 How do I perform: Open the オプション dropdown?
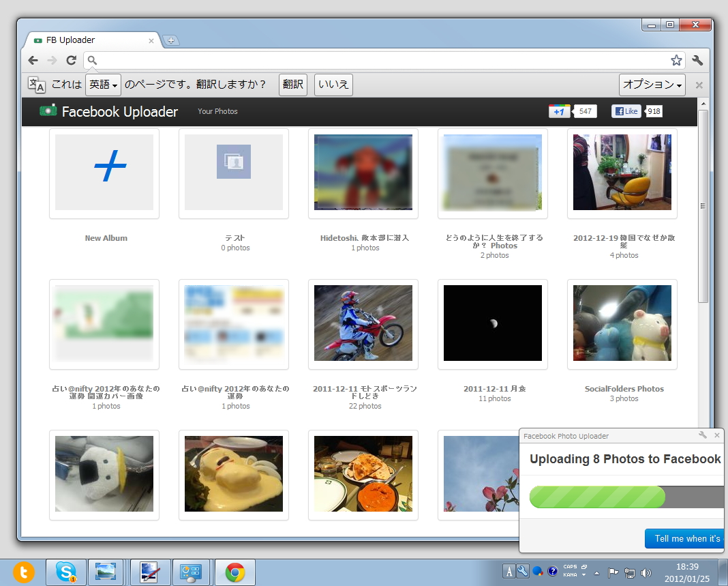[652, 85]
